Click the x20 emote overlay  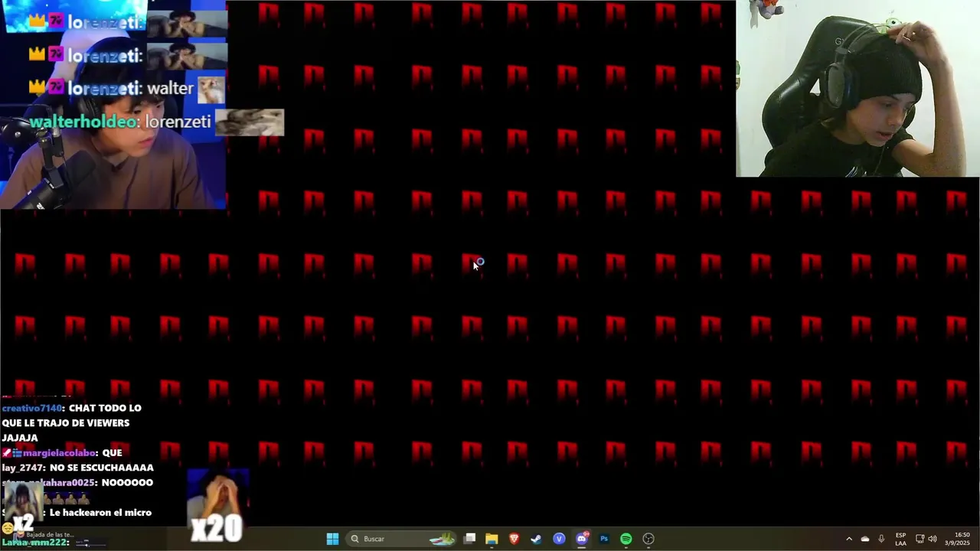coord(218,507)
